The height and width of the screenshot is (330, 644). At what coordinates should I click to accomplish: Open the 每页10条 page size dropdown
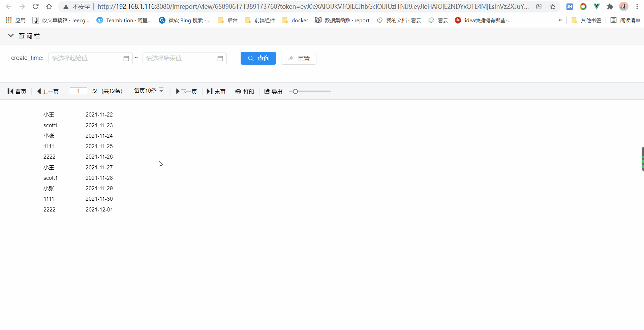click(x=148, y=91)
